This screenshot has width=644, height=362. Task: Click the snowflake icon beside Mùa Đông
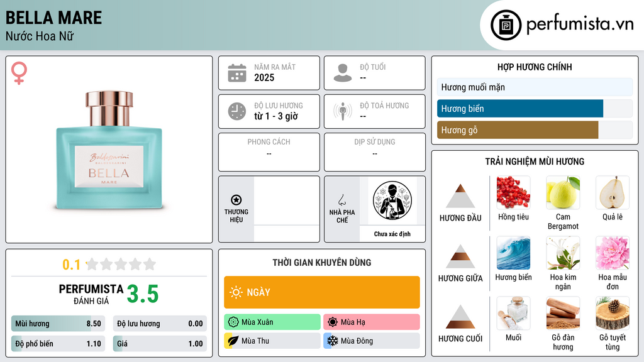333,341
